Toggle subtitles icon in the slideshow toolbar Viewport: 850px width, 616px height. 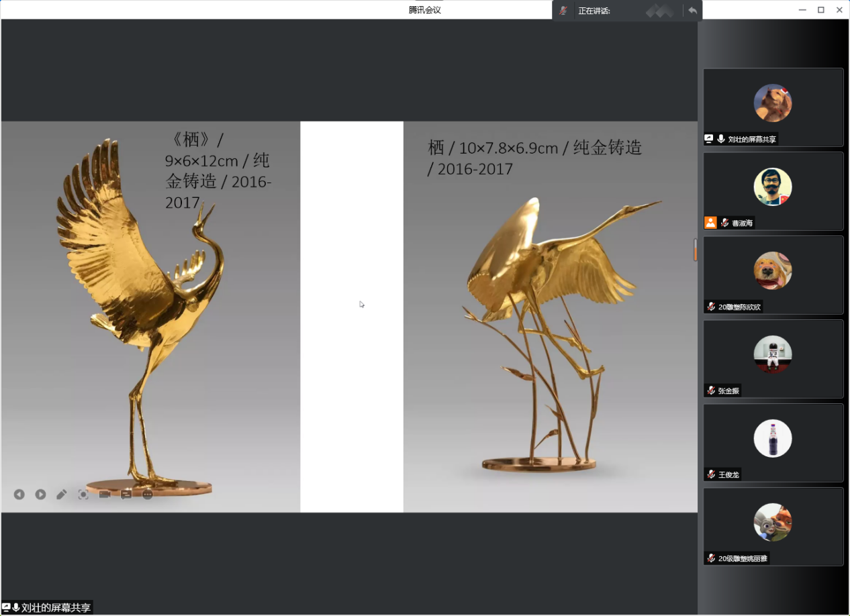point(126,495)
